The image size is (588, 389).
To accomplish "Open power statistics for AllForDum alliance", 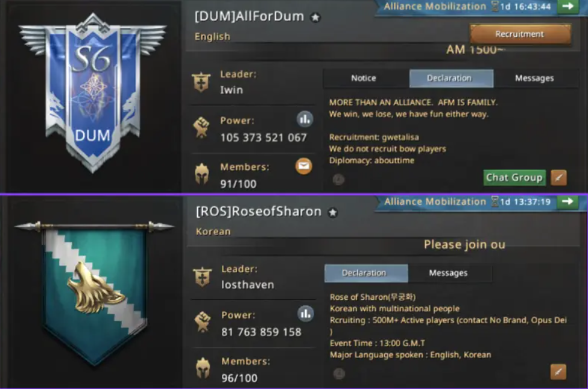I will [305, 119].
